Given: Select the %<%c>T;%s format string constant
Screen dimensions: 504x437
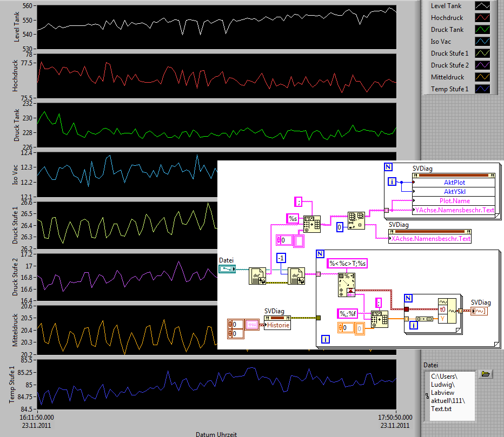Looking at the screenshot, I should click(347, 263).
